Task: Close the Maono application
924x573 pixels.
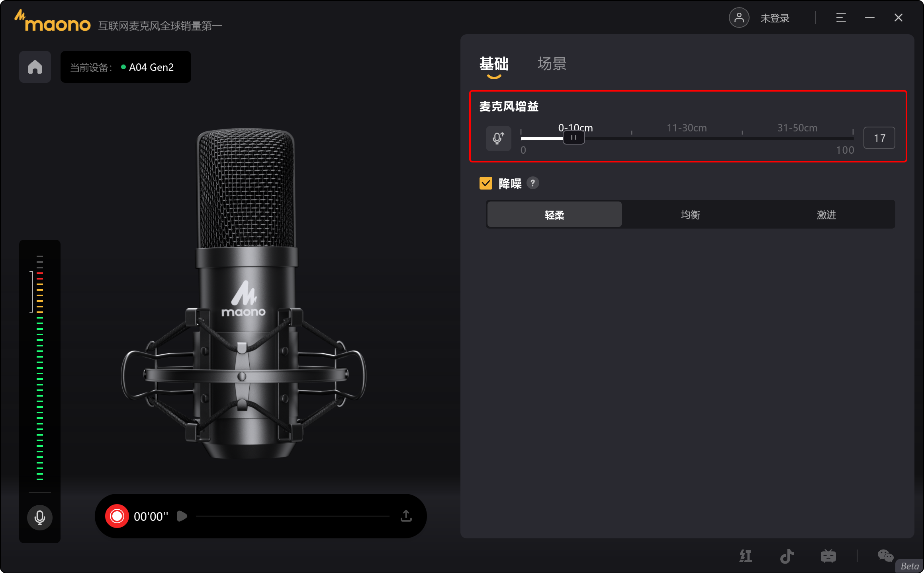Action: tap(899, 18)
